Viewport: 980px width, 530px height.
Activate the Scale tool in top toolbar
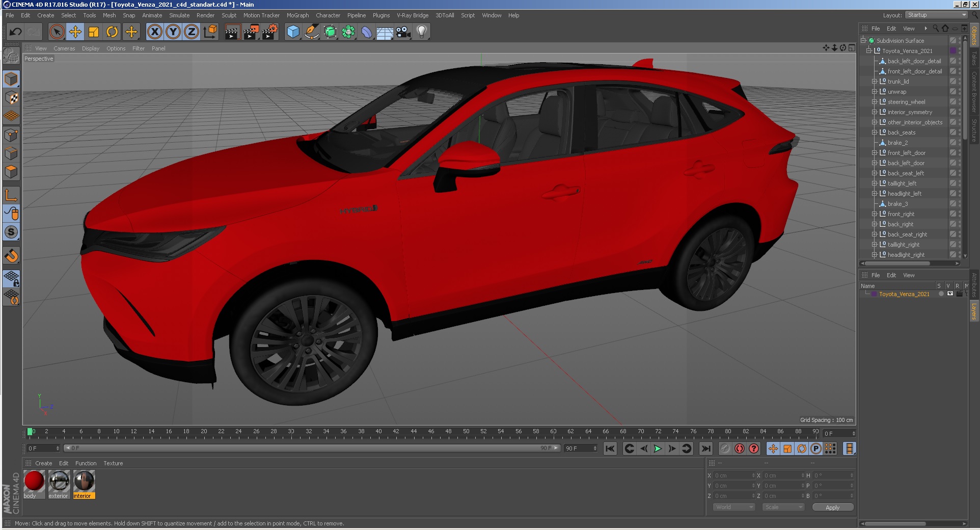(x=94, y=32)
